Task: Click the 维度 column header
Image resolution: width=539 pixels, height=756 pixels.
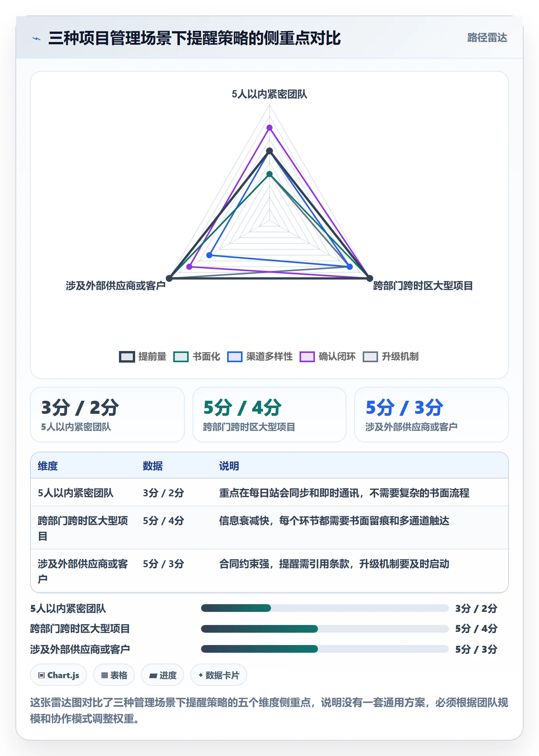Action: tap(48, 466)
